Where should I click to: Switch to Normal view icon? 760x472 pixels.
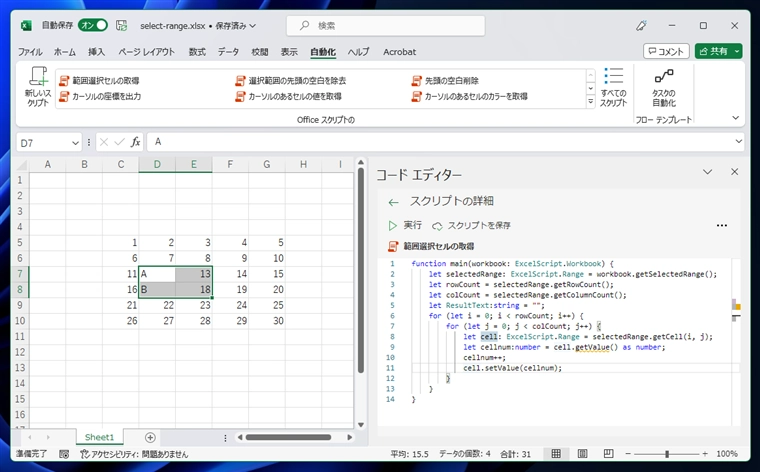556,454
